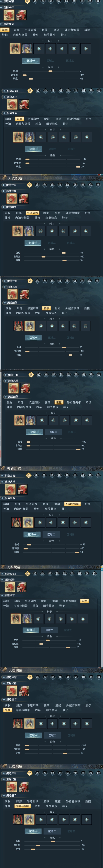Select scheme 叁 above the highlighted 腰带 panel
This screenshot has height=868, width=103.
point(45,281)
